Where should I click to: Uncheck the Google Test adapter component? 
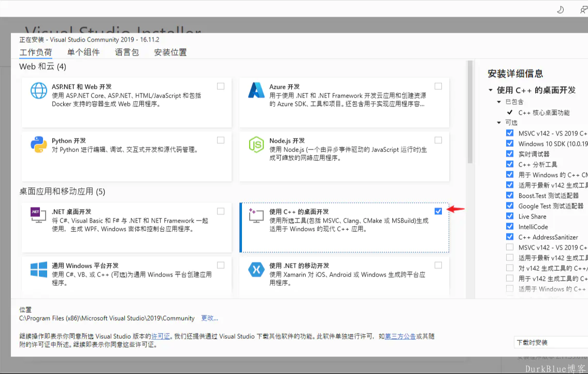[510, 206]
